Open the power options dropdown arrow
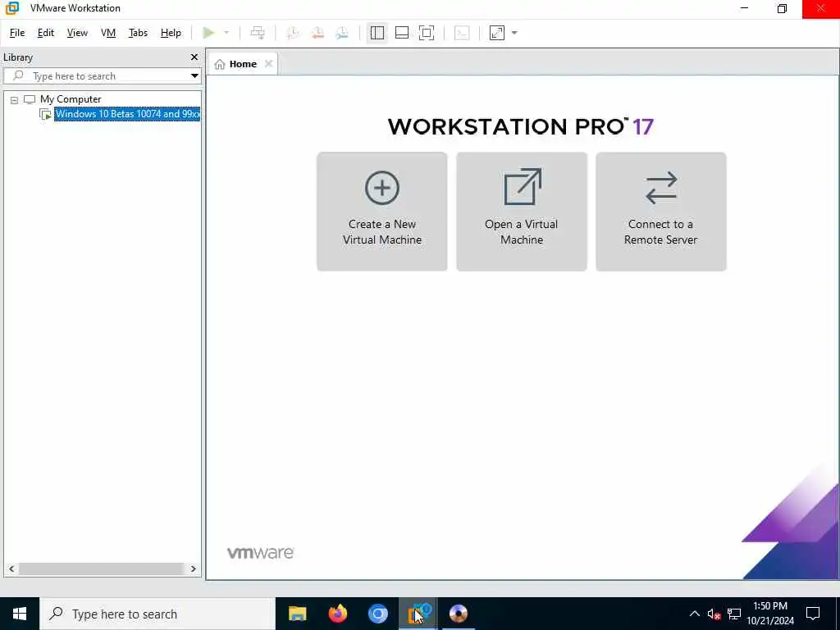The width and height of the screenshot is (840, 630). (x=226, y=33)
